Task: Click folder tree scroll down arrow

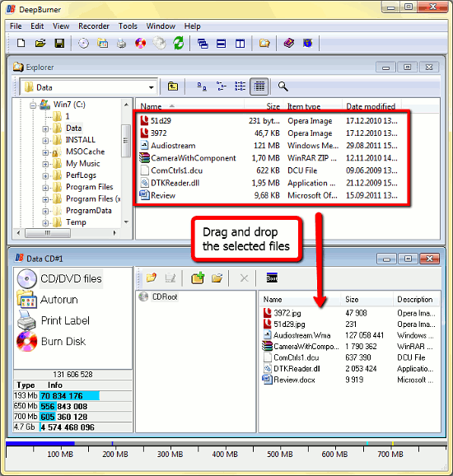Action: point(126,222)
